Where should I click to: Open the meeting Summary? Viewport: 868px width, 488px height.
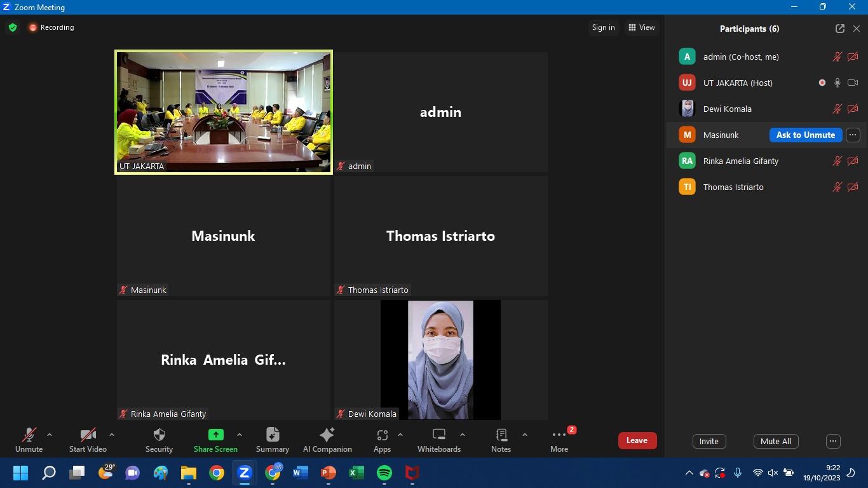coord(273,440)
